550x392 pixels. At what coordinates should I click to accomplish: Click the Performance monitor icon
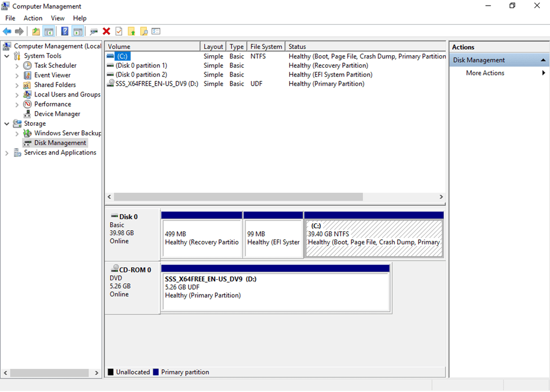pos(27,104)
